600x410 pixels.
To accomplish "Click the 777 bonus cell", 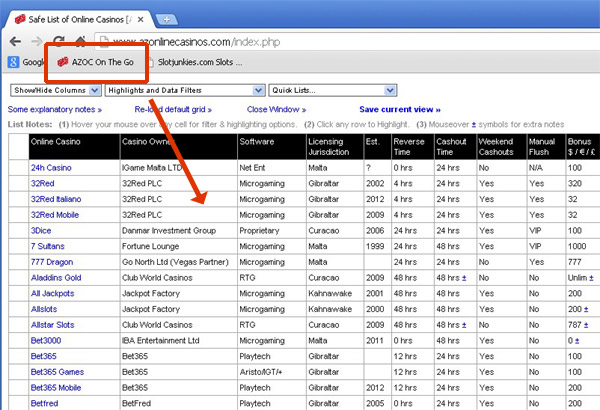I will [x=583, y=262].
